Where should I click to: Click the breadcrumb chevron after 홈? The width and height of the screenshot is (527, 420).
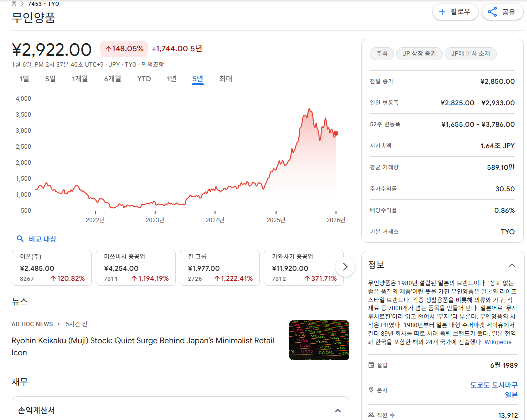[x=22, y=4]
